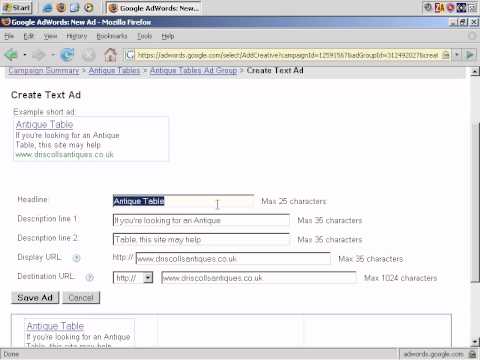Click the Max 1024 characters hint text
The image size is (480, 360).
point(400,278)
